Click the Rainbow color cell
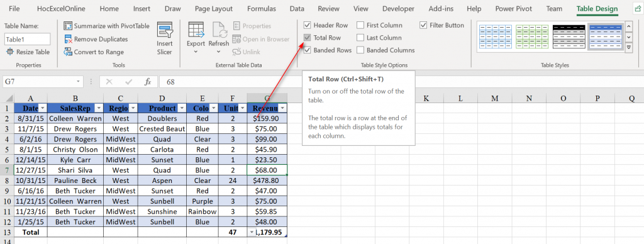 click(x=203, y=211)
